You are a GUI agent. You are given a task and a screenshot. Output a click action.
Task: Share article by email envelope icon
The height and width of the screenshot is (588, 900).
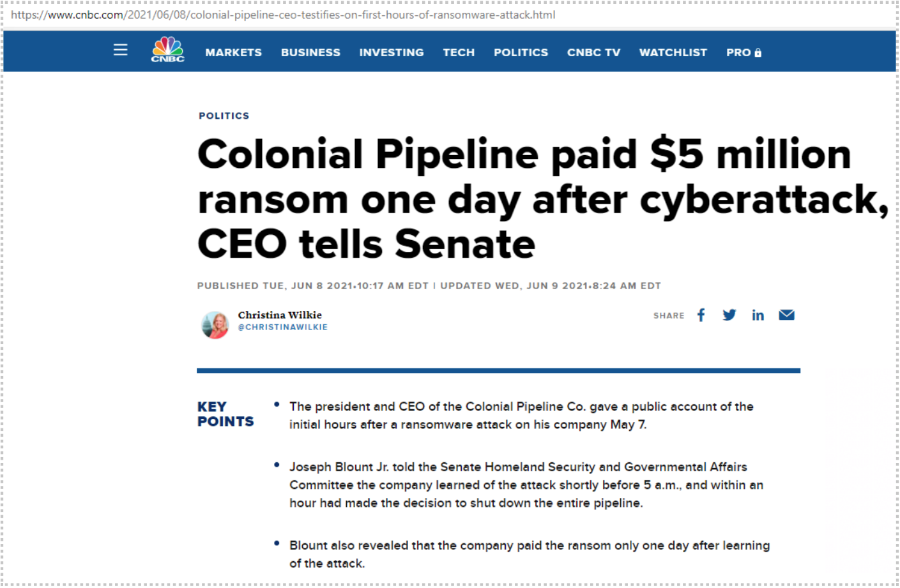(x=786, y=315)
